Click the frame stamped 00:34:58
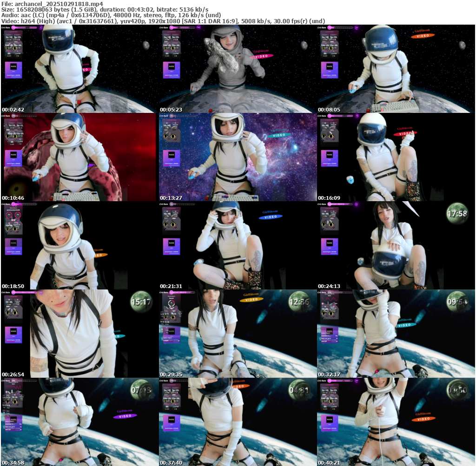This screenshot has height=466, width=476. pyautogui.click(x=79, y=422)
